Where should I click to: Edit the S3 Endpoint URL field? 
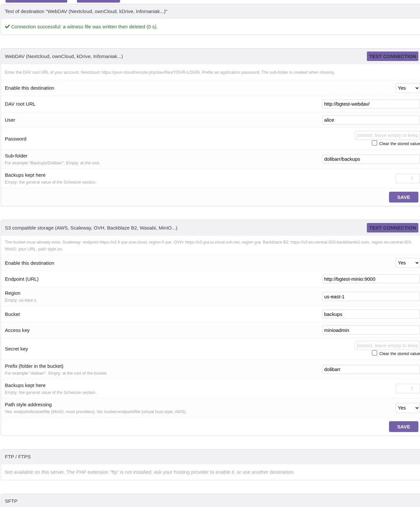point(371,279)
